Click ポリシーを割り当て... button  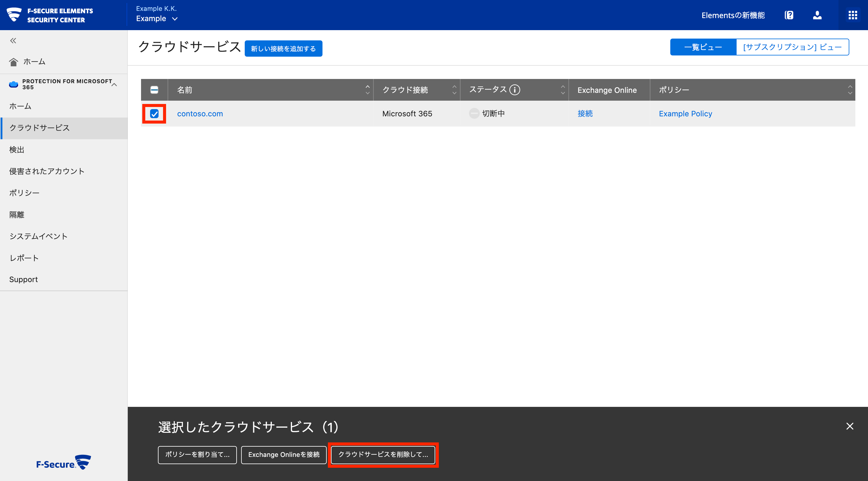[197, 455]
